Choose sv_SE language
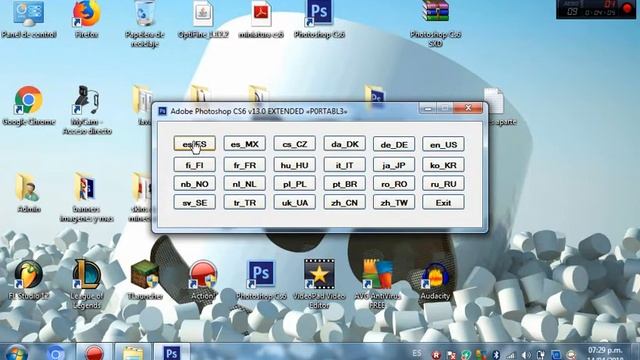This screenshot has width=640, height=360. (x=195, y=202)
